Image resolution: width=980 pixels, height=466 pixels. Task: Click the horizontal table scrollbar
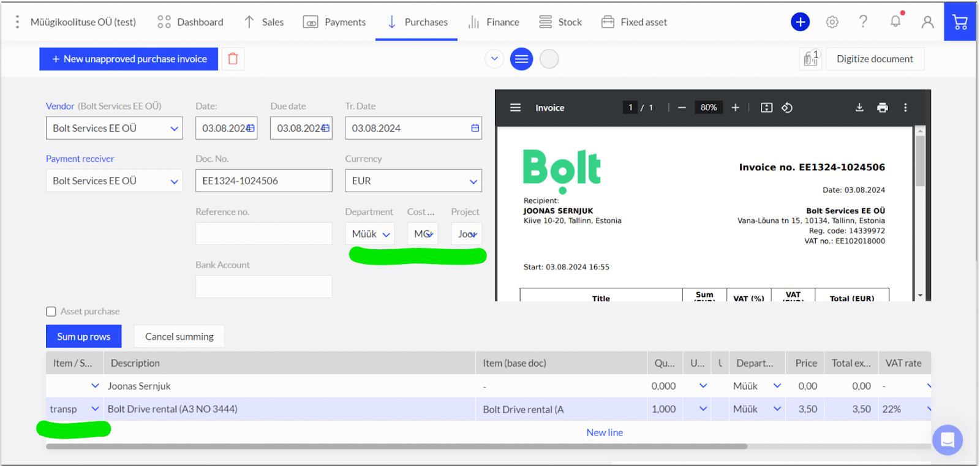(x=396, y=446)
